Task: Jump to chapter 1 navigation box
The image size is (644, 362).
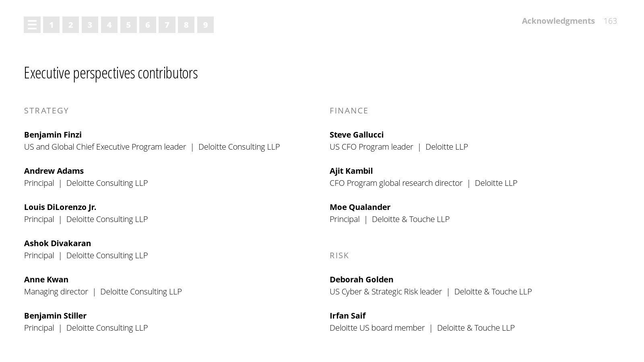Action: click(x=51, y=25)
